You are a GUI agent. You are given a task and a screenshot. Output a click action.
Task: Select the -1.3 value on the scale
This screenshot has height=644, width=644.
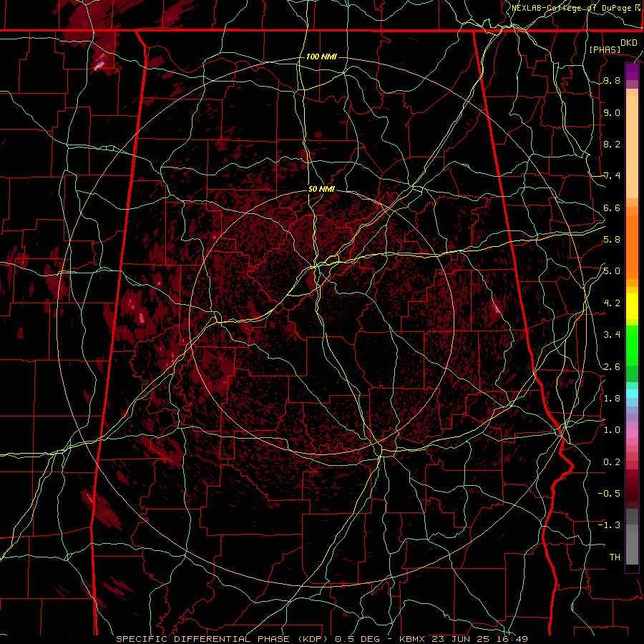609,525
